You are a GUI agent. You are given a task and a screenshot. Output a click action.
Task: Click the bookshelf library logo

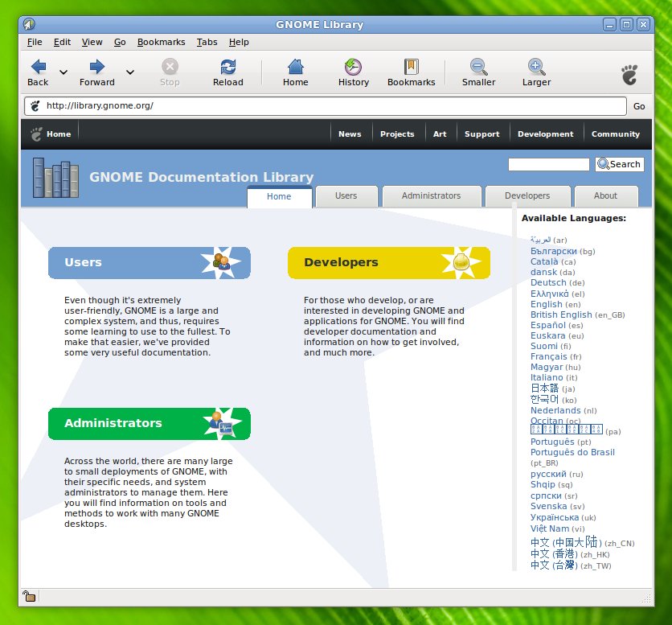(x=55, y=178)
